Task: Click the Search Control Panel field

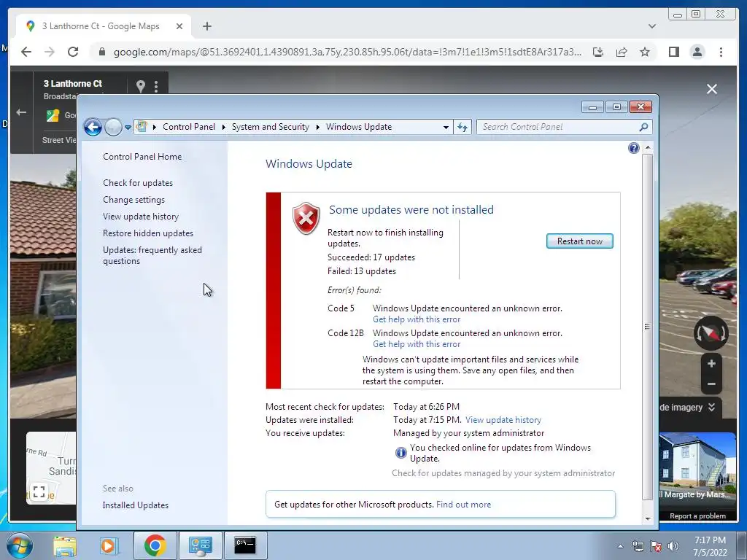Action: 564,127
